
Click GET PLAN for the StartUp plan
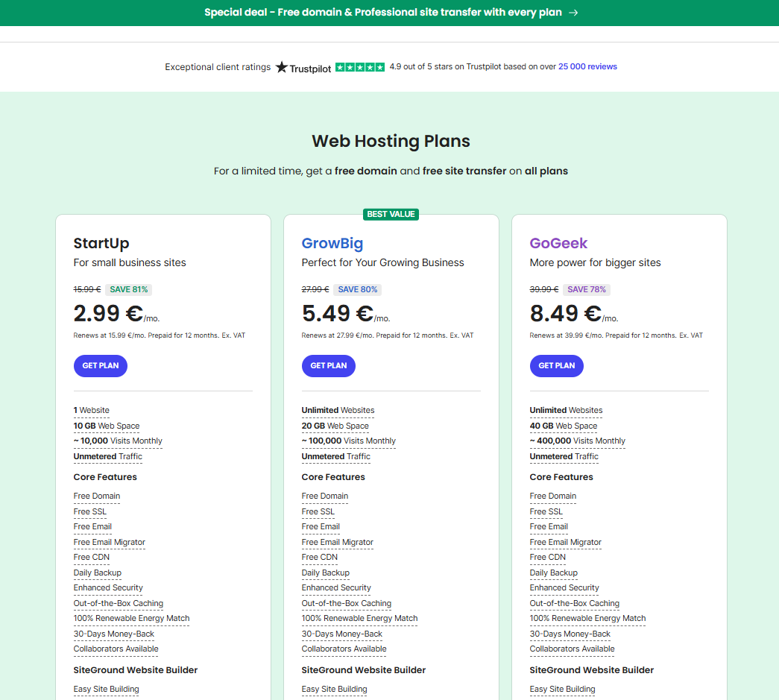100,365
